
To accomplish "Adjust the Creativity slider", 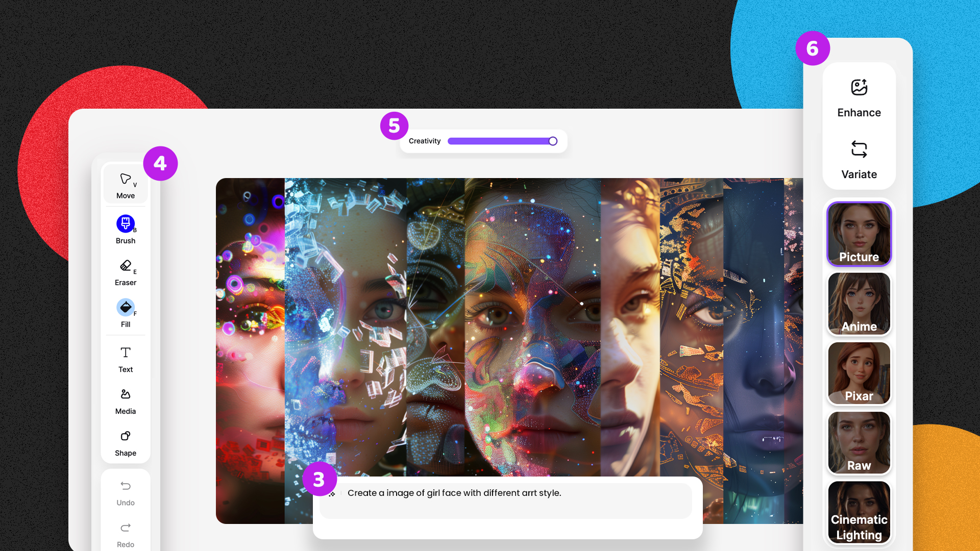I will tap(553, 141).
